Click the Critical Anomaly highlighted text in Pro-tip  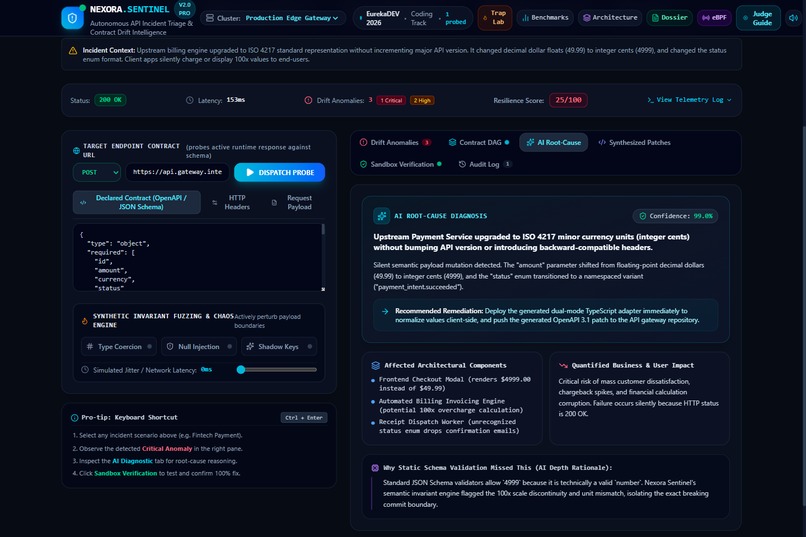tap(167, 449)
